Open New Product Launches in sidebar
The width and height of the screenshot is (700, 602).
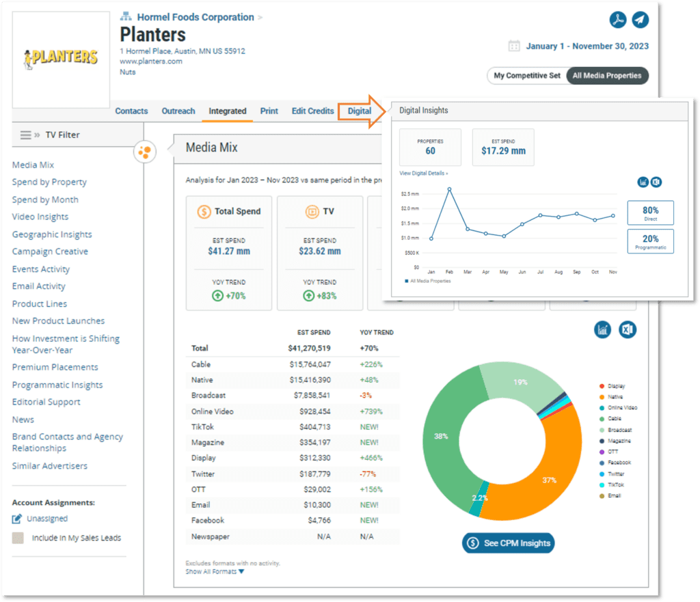click(x=58, y=321)
